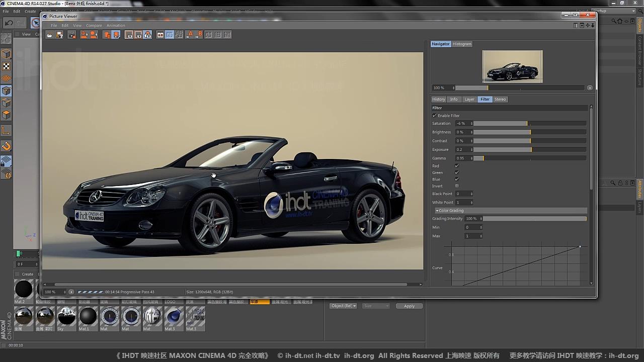The width and height of the screenshot is (644, 362).
Task: Click the Set as A icon
Action: click(189, 35)
